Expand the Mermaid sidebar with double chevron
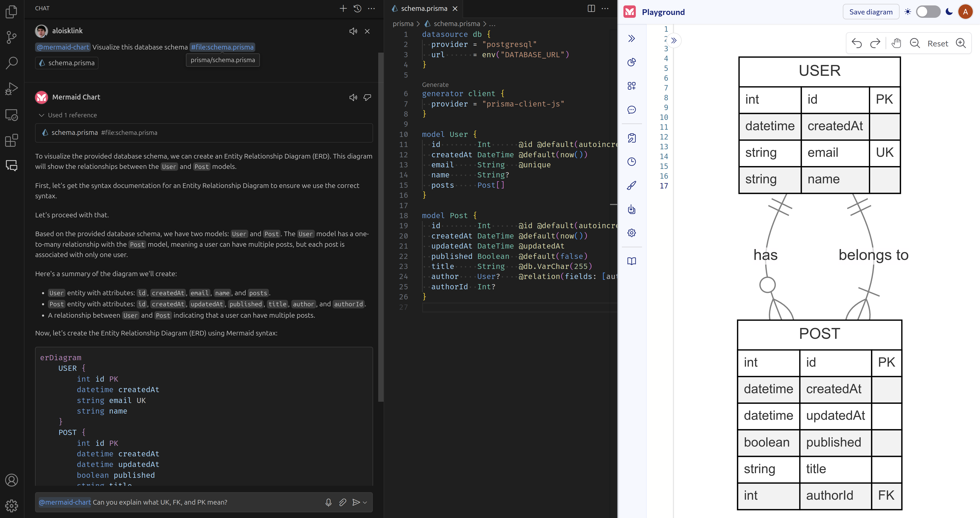 tap(631, 38)
